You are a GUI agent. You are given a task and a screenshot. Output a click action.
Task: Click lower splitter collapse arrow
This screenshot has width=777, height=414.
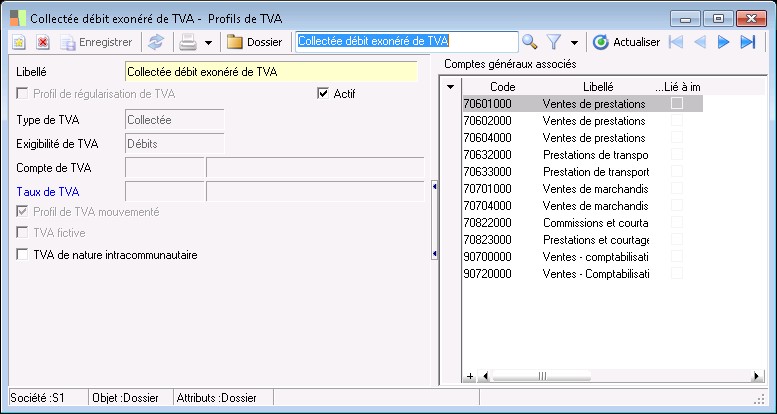[434, 254]
